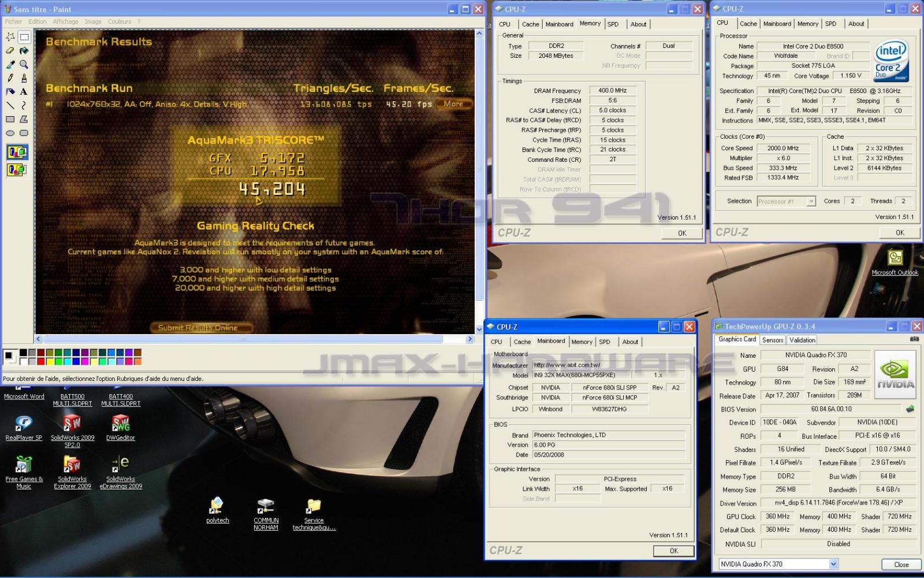Select the Text tool in Paint
The width and height of the screenshot is (924, 578).
click(24, 91)
